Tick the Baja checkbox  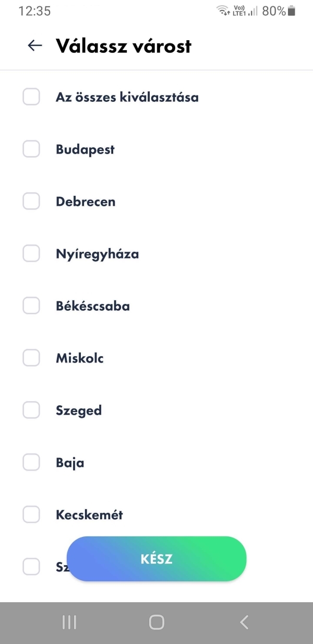click(31, 463)
